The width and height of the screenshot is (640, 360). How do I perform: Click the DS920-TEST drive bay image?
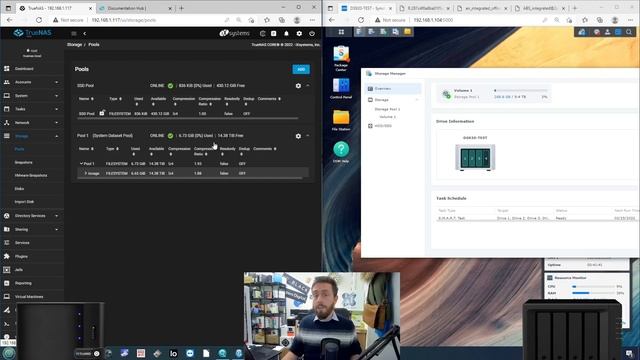[x=475, y=158]
